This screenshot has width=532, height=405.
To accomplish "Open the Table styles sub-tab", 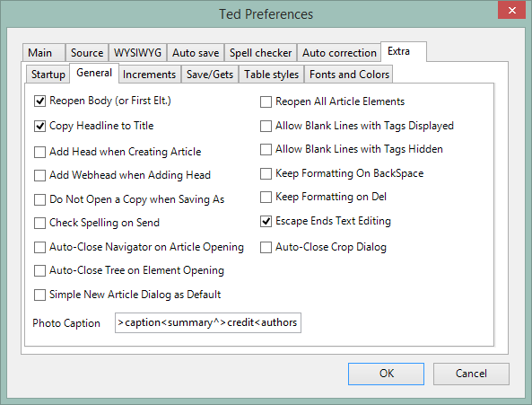I will [272, 75].
